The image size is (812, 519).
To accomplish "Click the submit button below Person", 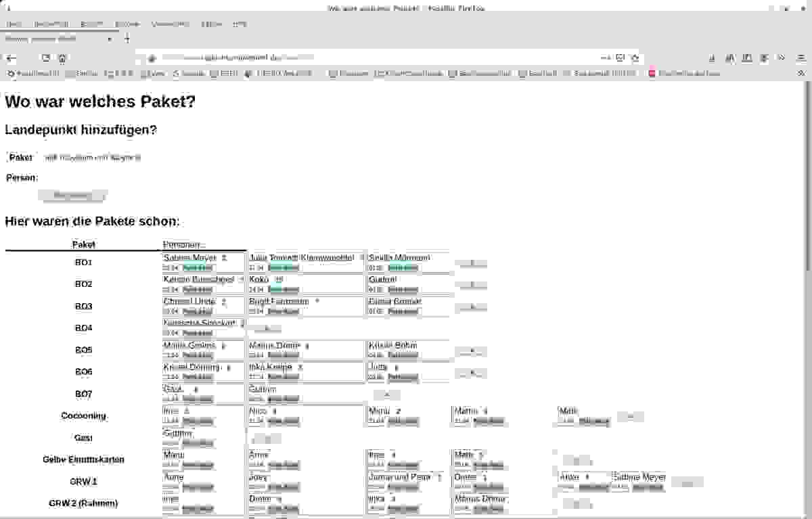I will tap(72, 196).
